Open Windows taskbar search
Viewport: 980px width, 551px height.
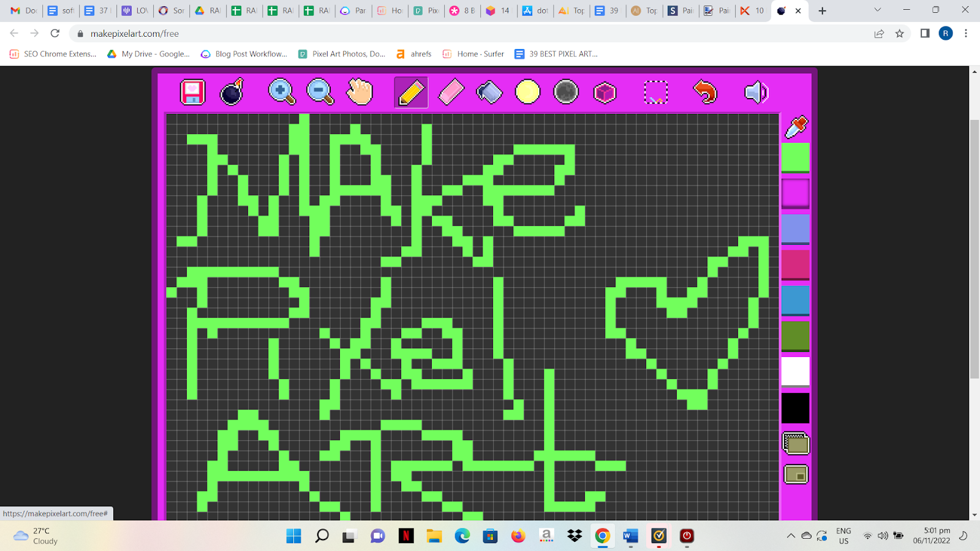(322, 536)
